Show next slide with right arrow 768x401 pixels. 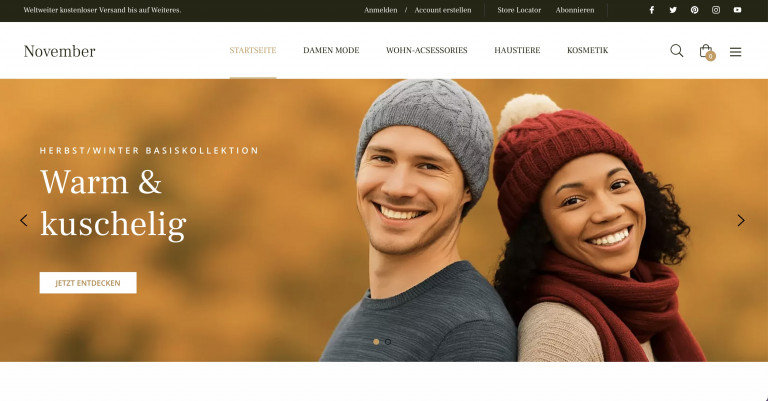(741, 220)
